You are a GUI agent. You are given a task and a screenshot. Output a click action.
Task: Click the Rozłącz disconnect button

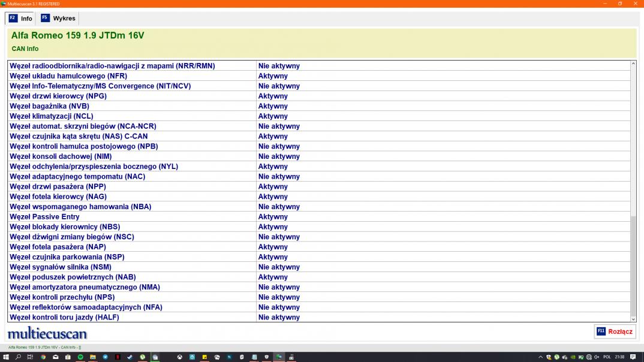coord(615,331)
